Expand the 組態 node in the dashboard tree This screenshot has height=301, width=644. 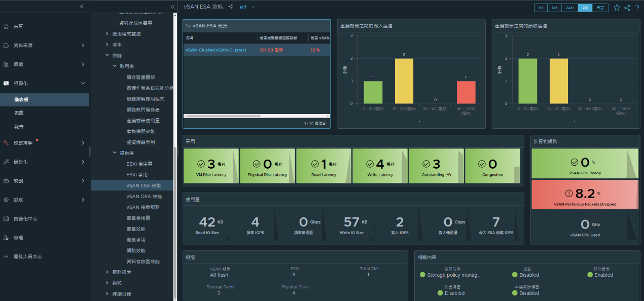(x=107, y=283)
